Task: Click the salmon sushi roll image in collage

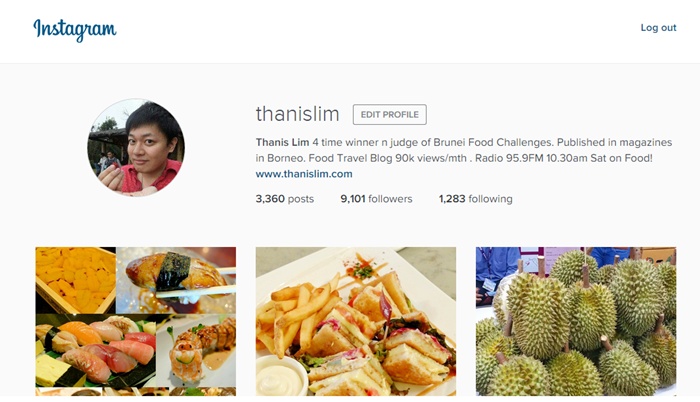Action: (196, 351)
